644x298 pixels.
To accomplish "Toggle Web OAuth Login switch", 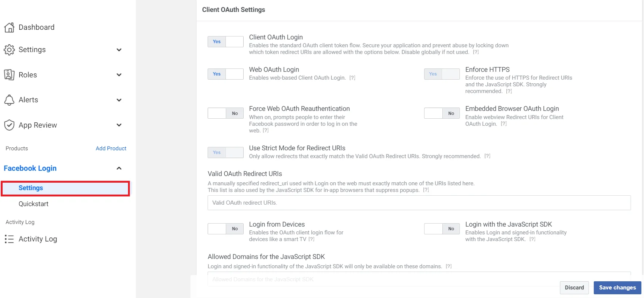I will [225, 74].
